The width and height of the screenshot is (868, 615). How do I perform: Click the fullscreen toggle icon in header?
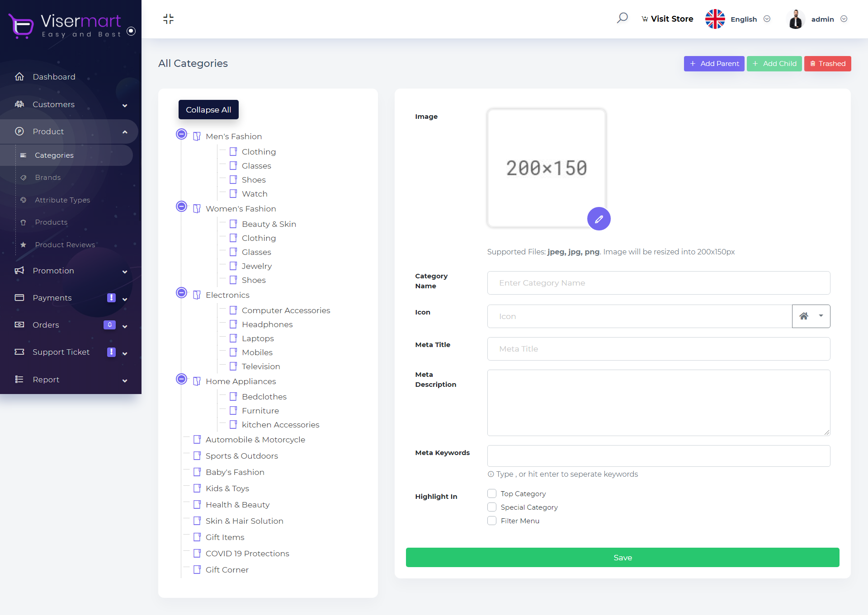[168, 19]
